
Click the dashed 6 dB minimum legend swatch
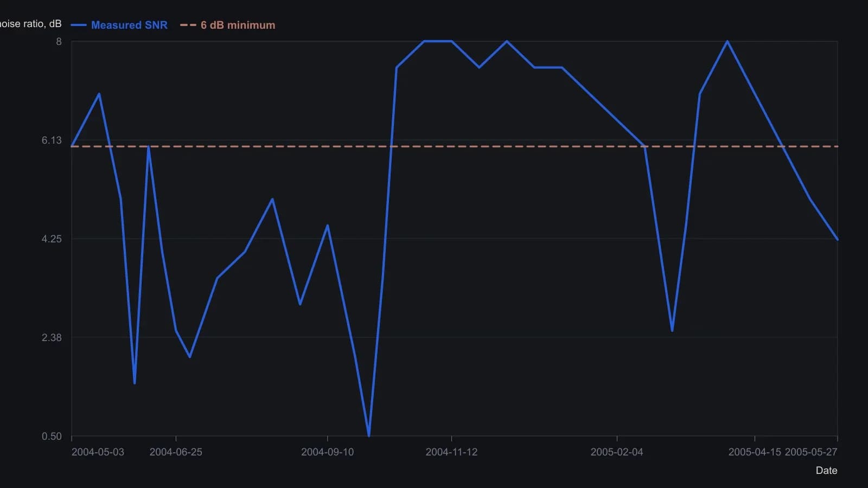[188, 25]
